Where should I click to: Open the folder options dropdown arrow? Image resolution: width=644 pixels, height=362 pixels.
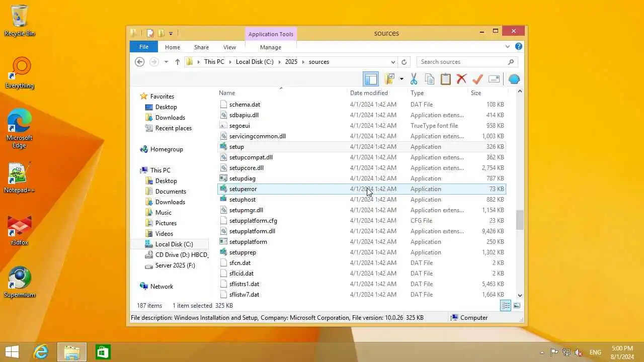coord(401,79)
